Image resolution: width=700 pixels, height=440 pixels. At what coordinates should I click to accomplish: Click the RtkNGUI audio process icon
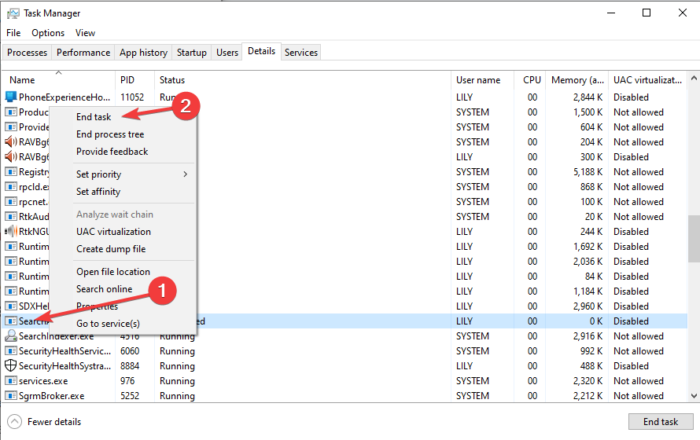11,231
